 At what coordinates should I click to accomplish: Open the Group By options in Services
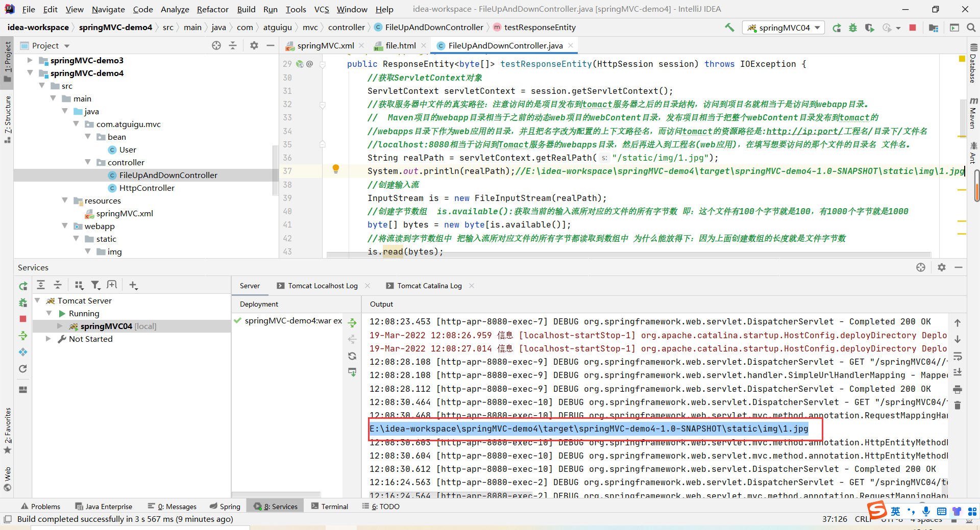point(79,285)
